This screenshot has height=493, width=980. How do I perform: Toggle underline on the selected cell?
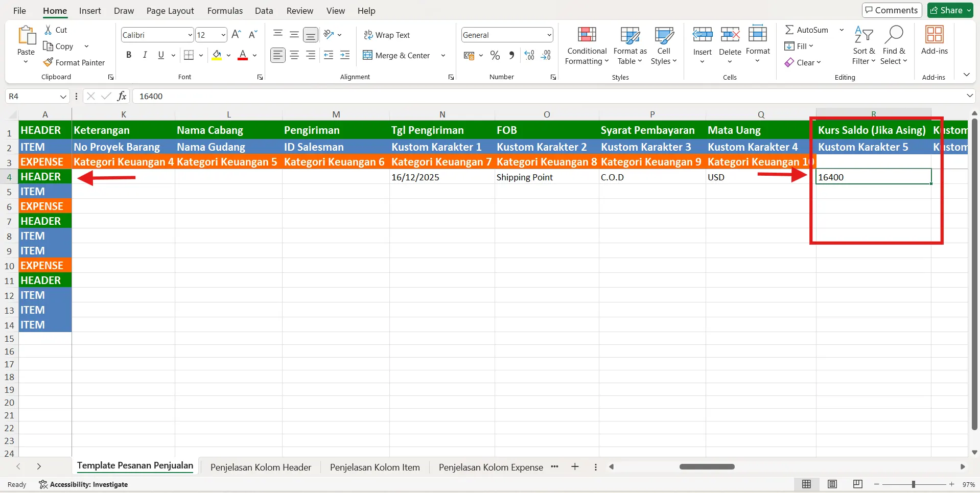[160, 55]
